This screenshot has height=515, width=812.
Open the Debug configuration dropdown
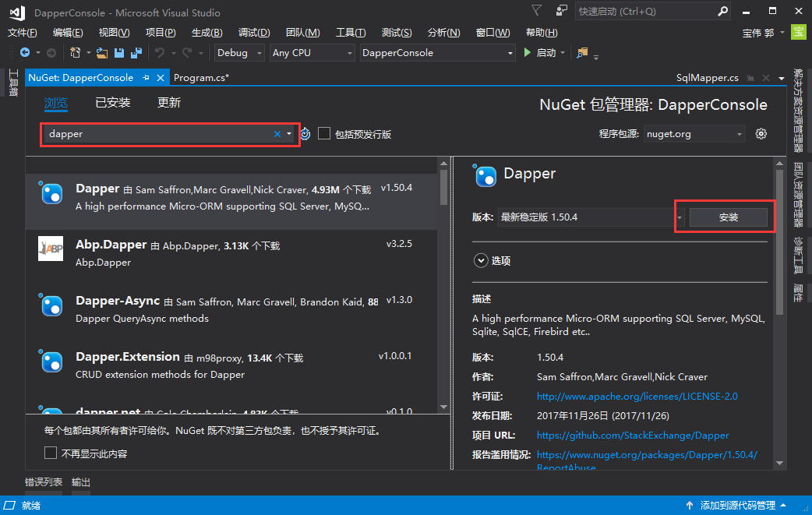coord(239,53)
